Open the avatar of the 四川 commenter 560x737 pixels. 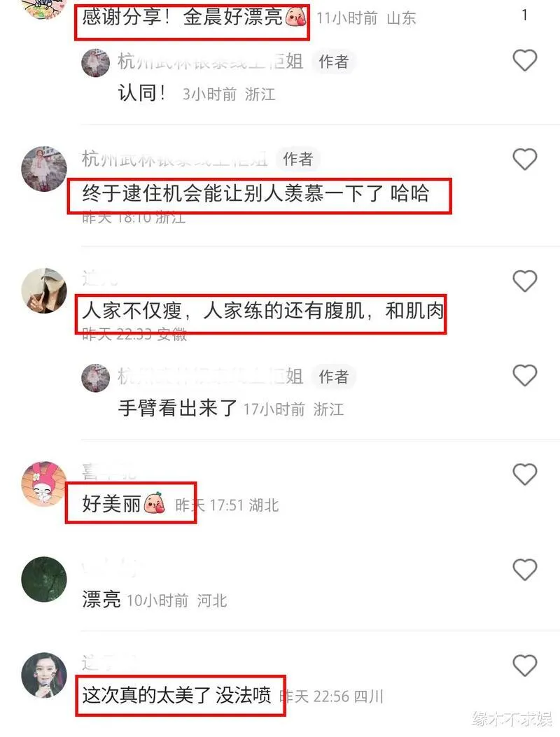(x=44, y=675)
